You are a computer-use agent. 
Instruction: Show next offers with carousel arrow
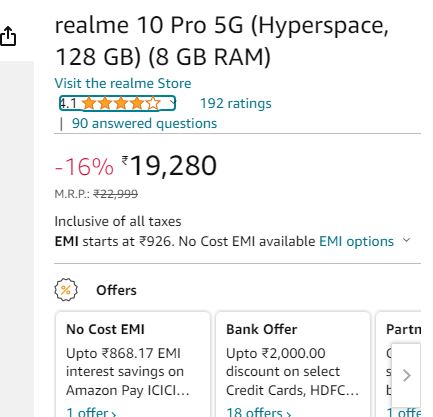tap(406, 376)
